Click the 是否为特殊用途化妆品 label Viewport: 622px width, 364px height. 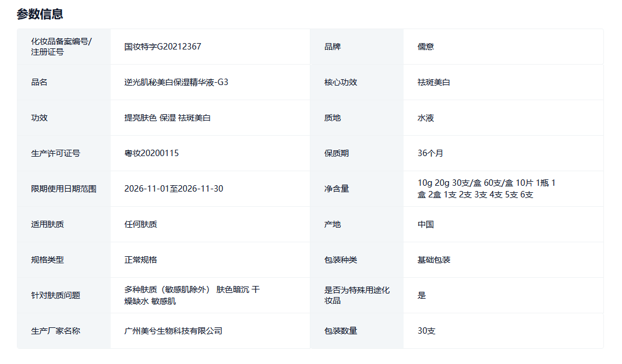(x=356, y=295)
